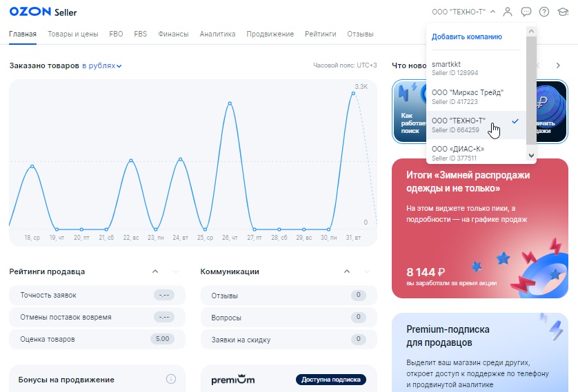
Task: Open the Заявки на скидку row
Action: (x=288, y=340)
